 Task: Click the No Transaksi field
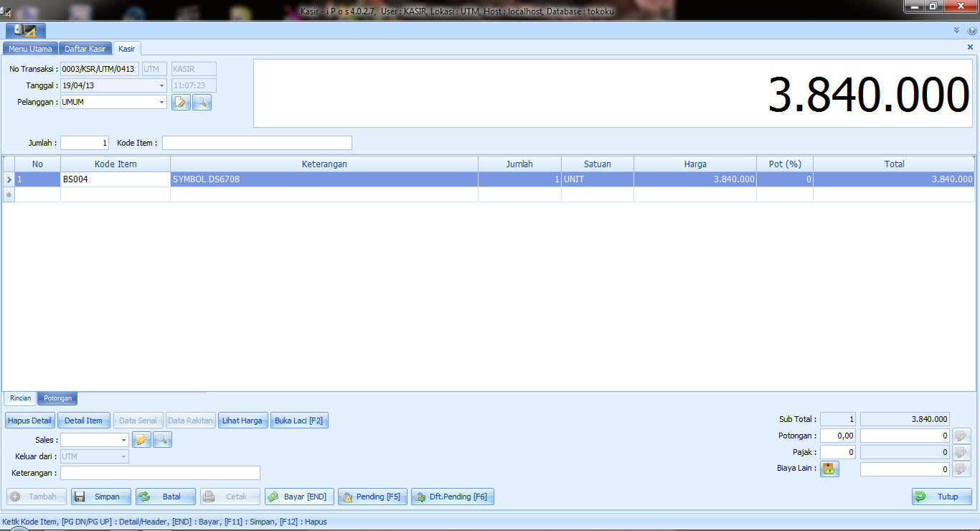(100, 69)
